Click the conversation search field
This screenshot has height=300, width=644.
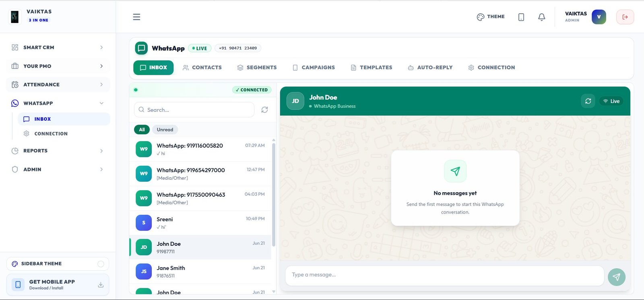pyautogui.click(x=194, y=110)
